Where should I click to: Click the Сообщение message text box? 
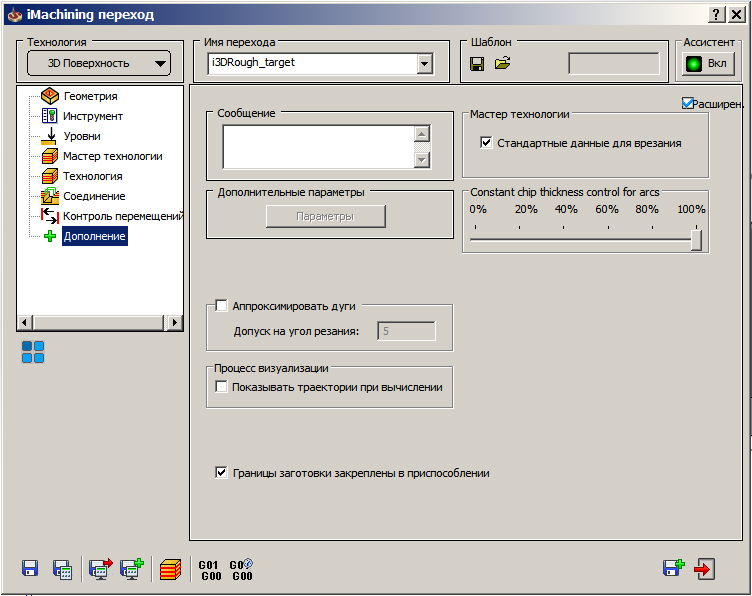(318, 147)
